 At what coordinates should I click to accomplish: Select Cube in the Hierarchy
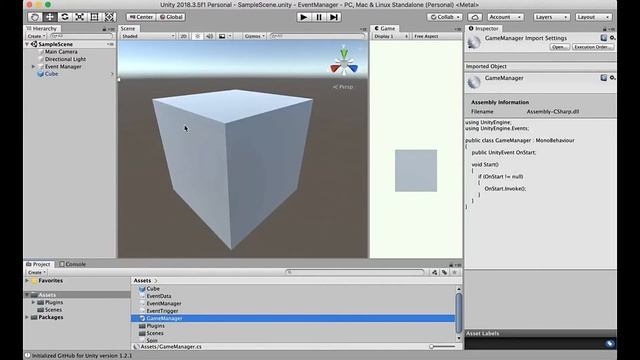tap(51, 74)
